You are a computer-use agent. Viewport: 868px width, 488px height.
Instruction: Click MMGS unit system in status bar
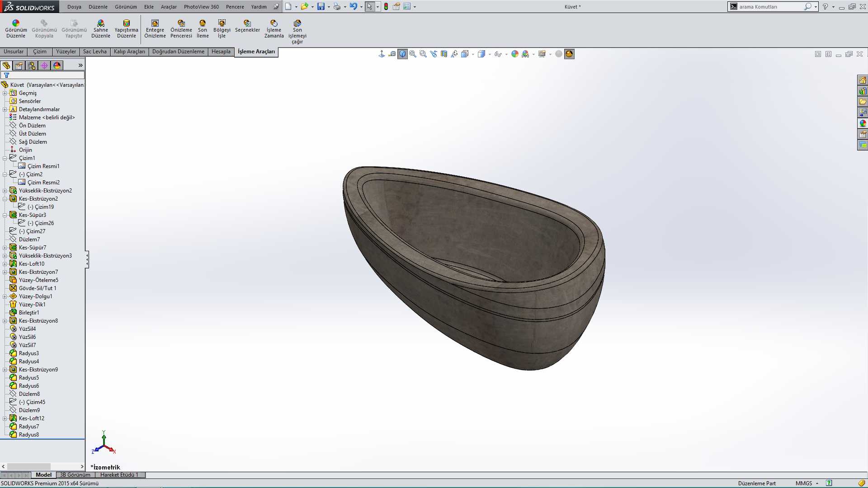coord(804,483)
